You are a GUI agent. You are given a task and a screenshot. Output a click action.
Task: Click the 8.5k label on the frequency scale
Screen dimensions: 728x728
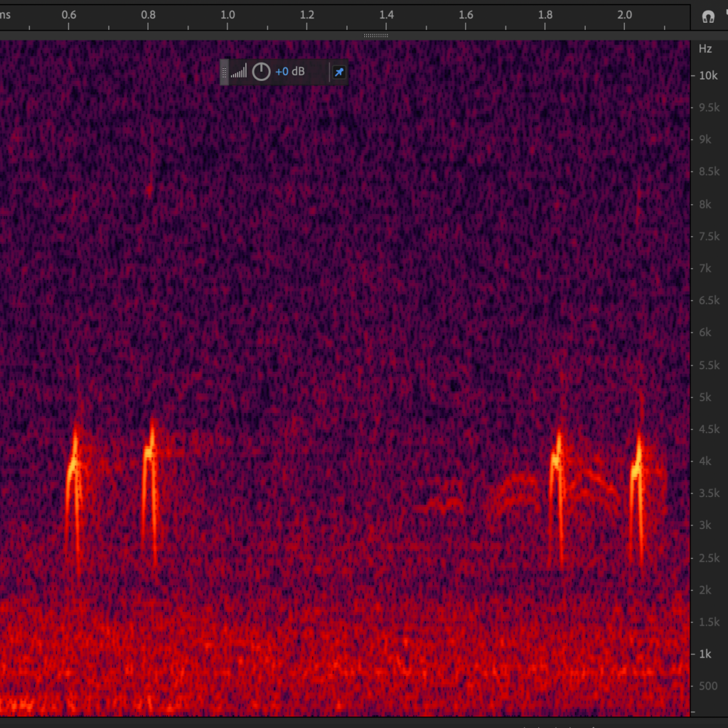709,172
